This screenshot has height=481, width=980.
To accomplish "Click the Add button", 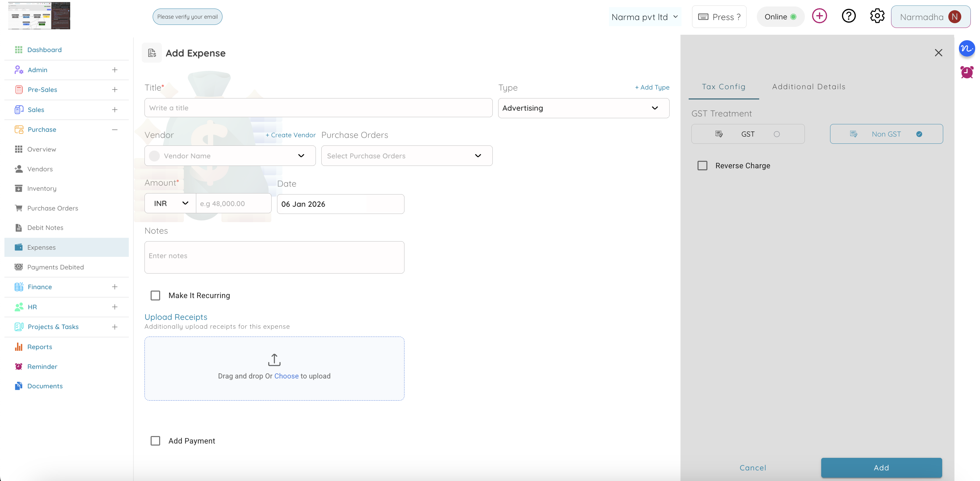I will pyautogui.click(x=881, y=467).
